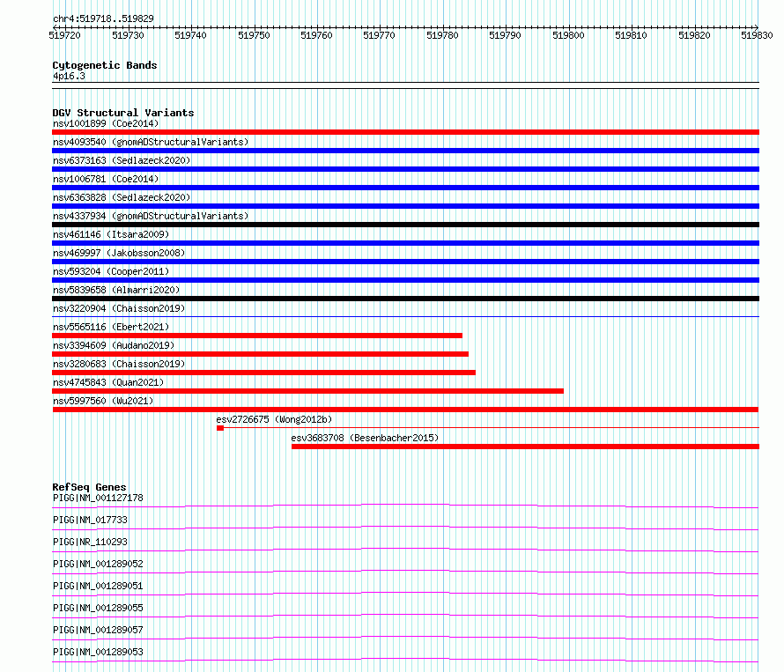Viewport: 784px width, 672px height.
Task: Click the nsv3394609 (Audano2019) label
Action: click(114, 345)
